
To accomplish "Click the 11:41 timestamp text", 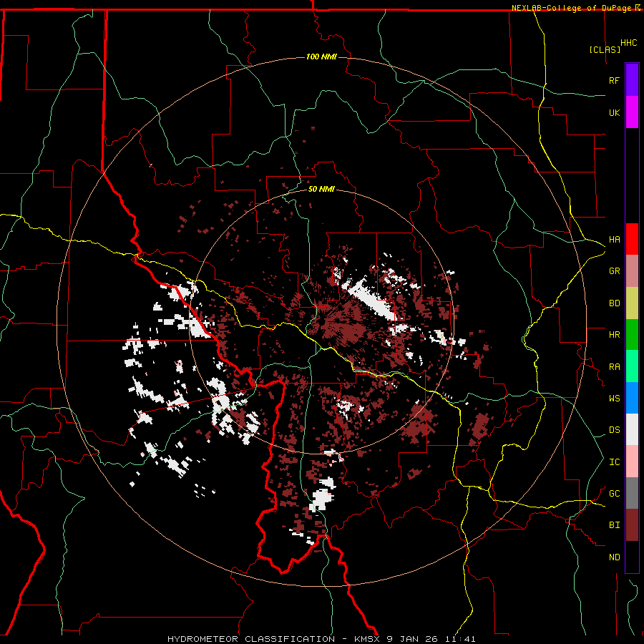I will (x=459, y=639).
